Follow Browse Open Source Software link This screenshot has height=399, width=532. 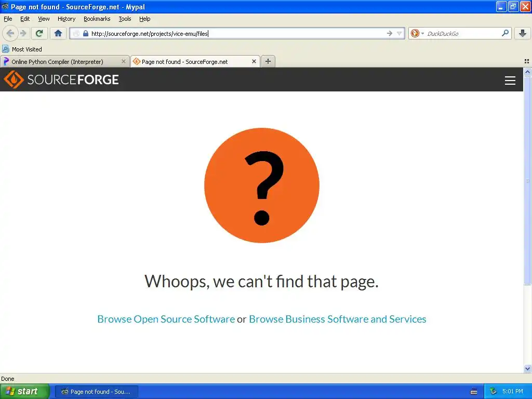[x=166, y=319]
